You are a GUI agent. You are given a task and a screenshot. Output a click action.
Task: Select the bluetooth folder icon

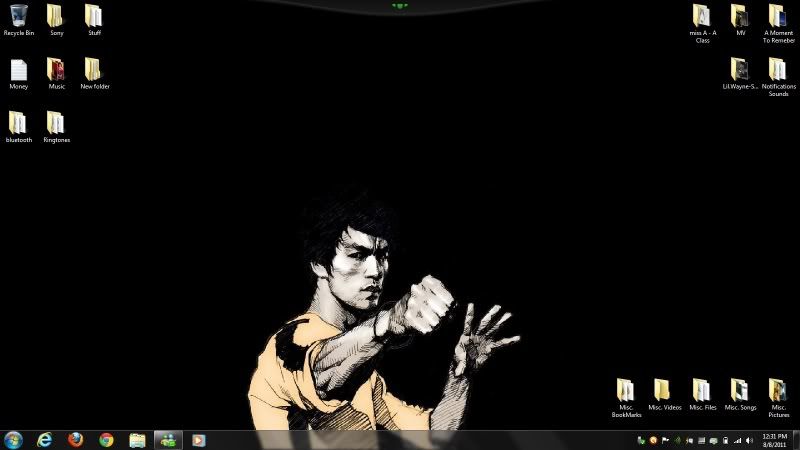pos(19,127)
